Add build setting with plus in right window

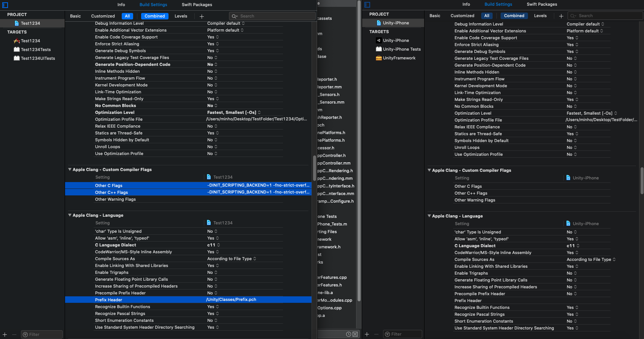[x=561, y=16]
